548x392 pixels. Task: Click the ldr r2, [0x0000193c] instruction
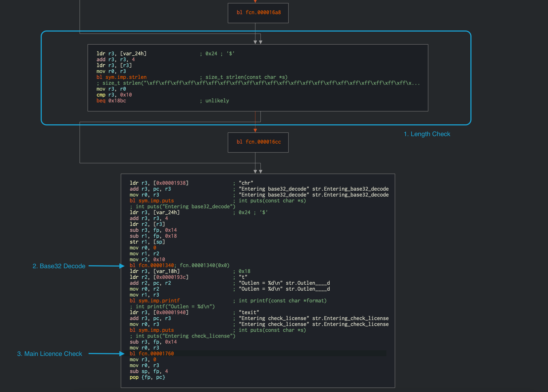point(159,277)
